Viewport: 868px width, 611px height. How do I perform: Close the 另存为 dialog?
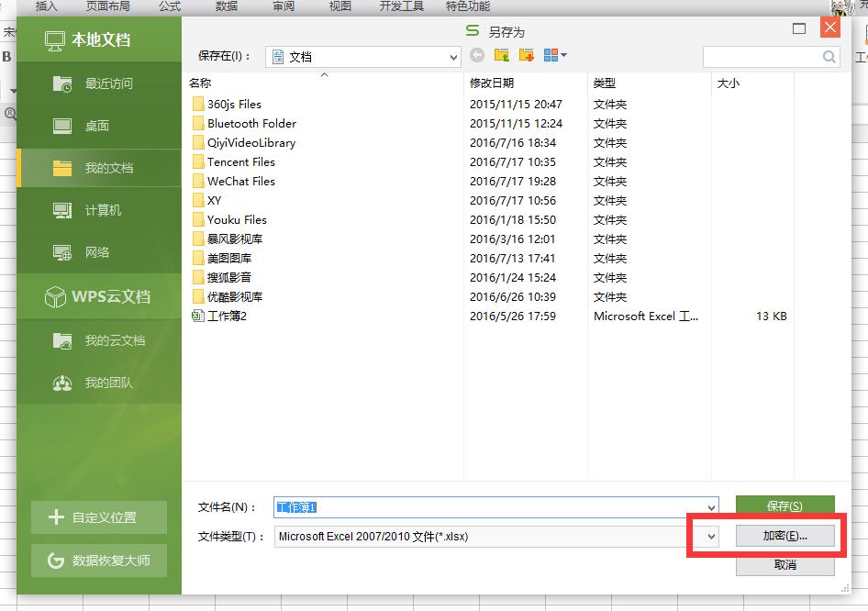tap(829, 28)
